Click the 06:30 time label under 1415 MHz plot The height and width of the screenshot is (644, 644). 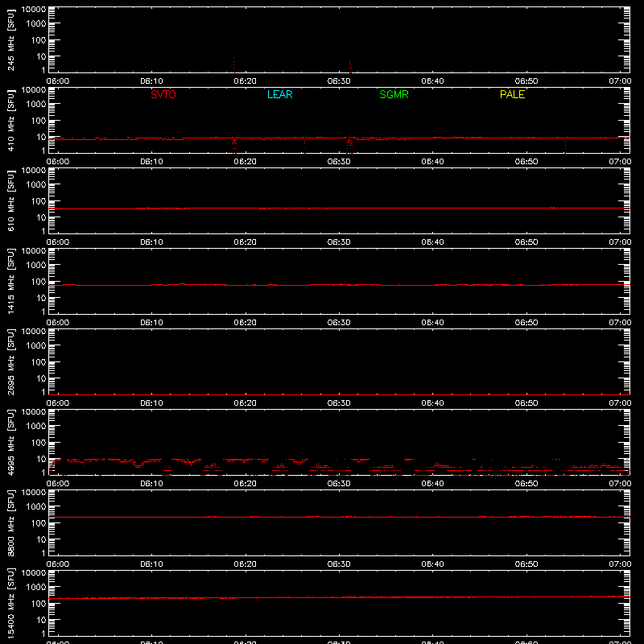pyautogui.click(x=339, y=323)
